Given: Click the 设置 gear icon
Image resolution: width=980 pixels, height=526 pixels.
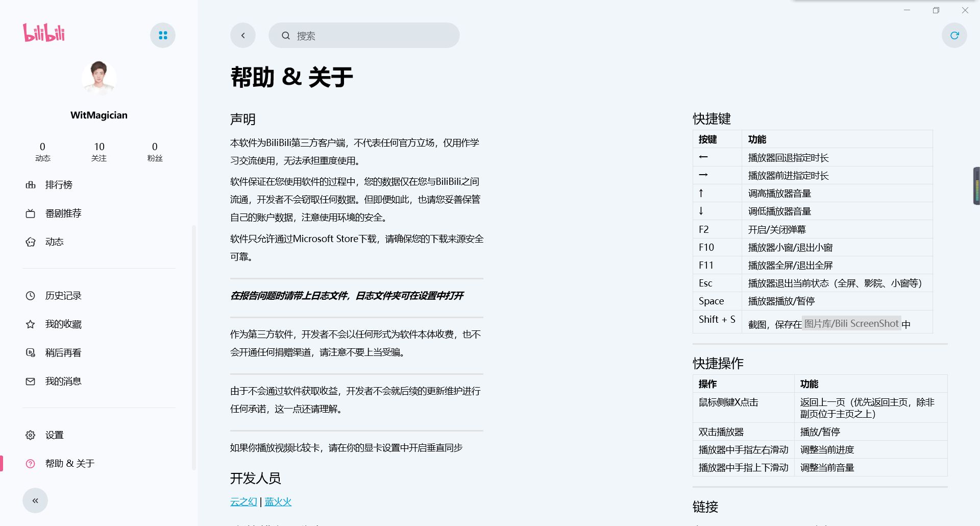Looking at the screenshot, I should pyautogui.click(x=31, y=435).
